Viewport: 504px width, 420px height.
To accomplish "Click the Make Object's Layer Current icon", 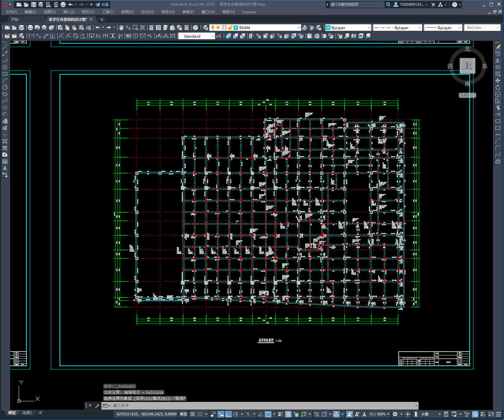I will coord(305,28).
